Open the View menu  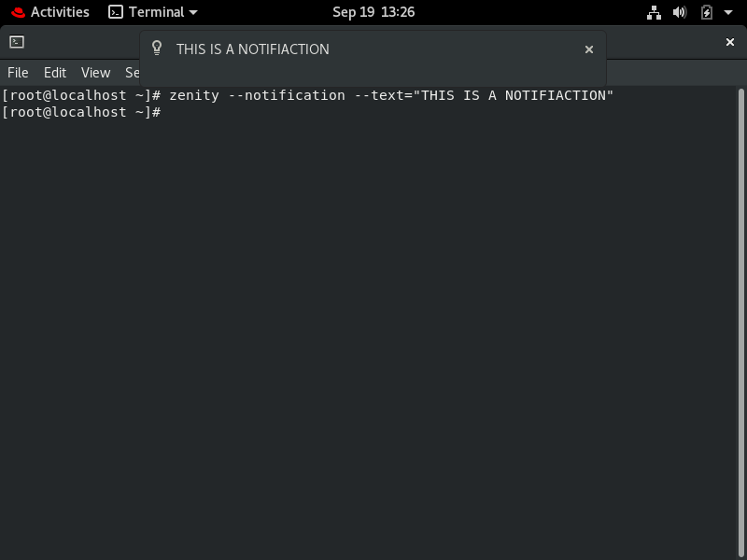tap(95, 73)
